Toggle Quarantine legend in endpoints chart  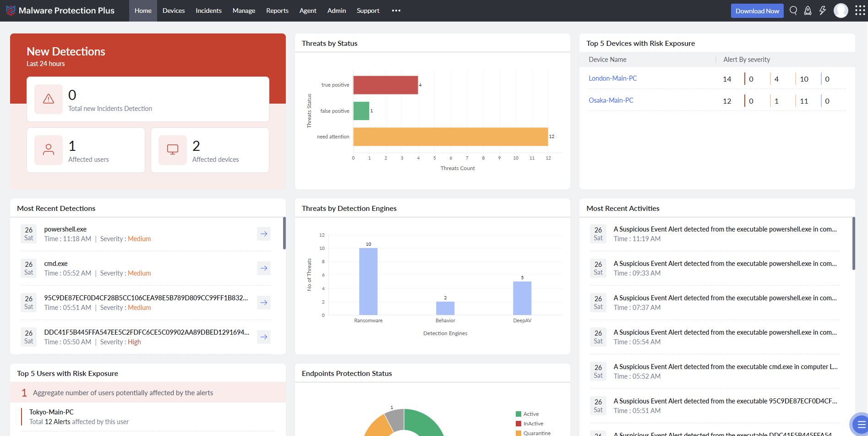533,433
